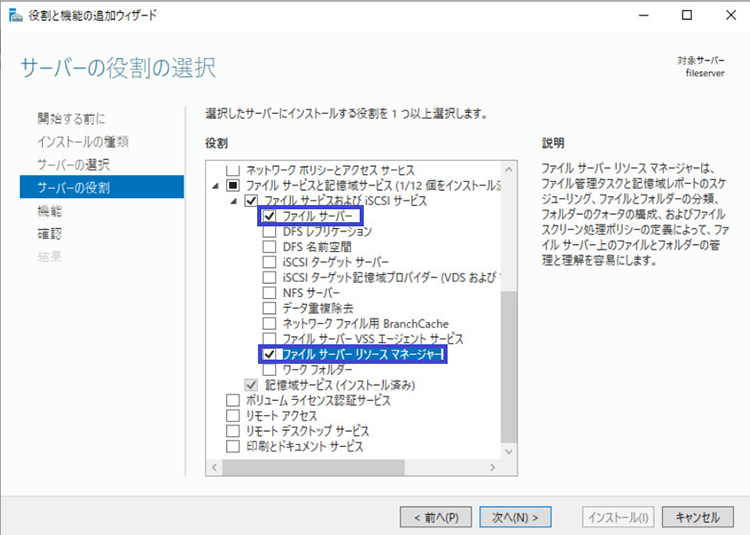The height and width of the screenshot is (535, 750).
Task: Enable the NFS サーバー checkbox
Action: (269, 293)
